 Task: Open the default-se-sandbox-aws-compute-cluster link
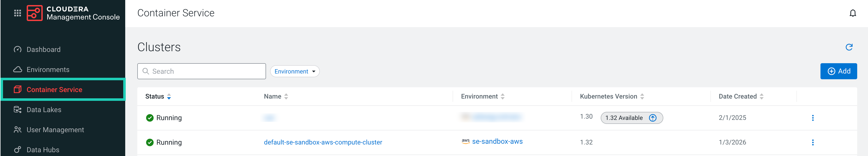323,142
